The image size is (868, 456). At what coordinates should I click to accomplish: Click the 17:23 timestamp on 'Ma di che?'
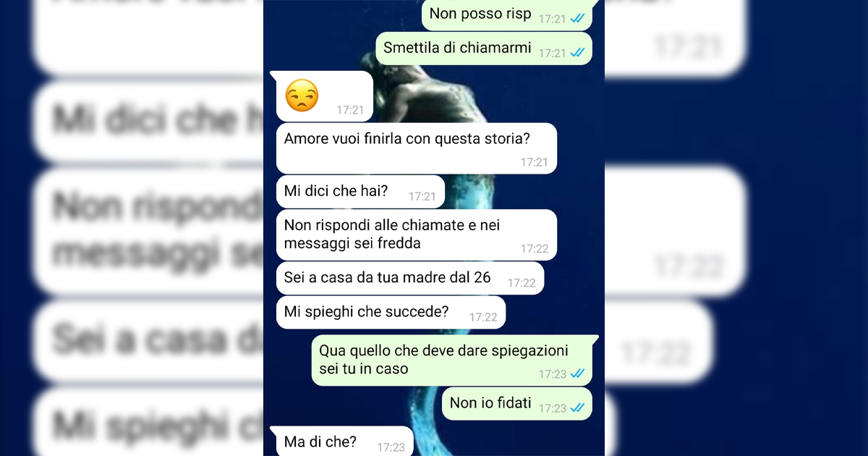click(391, 447)
